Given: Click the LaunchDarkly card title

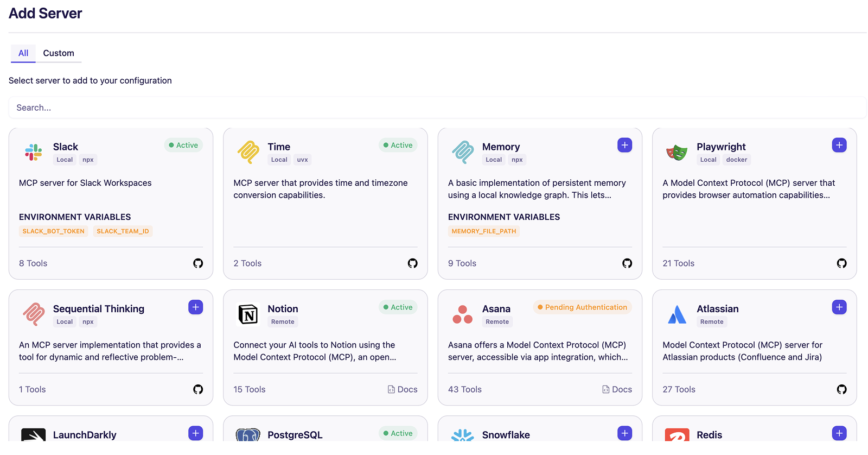Looking at the screenshot, I should [85, 435].
